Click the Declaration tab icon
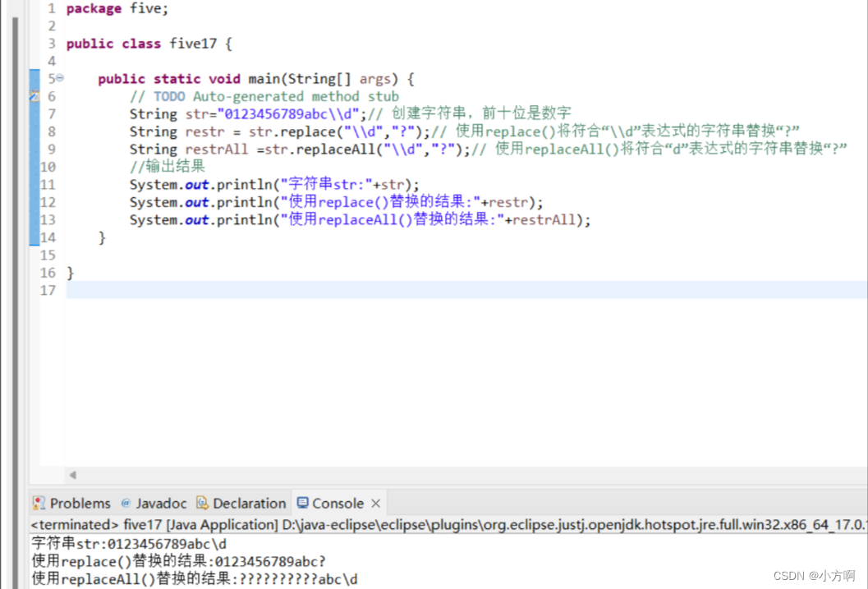868x589 pixels. 203,504
